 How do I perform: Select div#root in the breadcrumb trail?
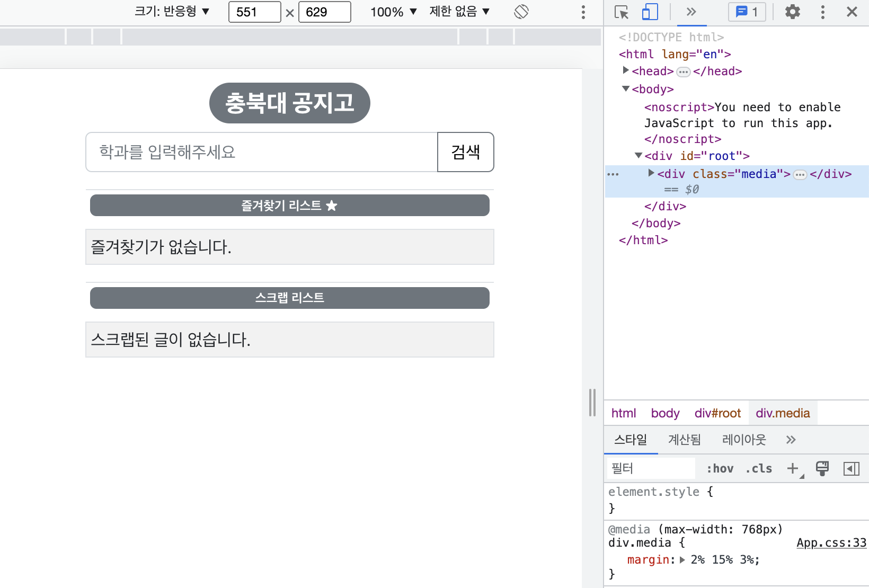click(717, 413)
